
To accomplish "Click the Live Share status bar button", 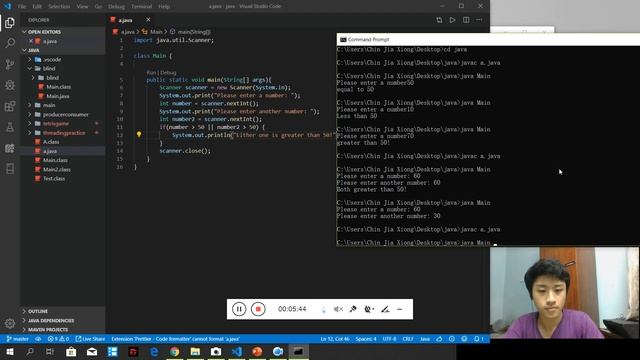I will click(x=90, y=339).
